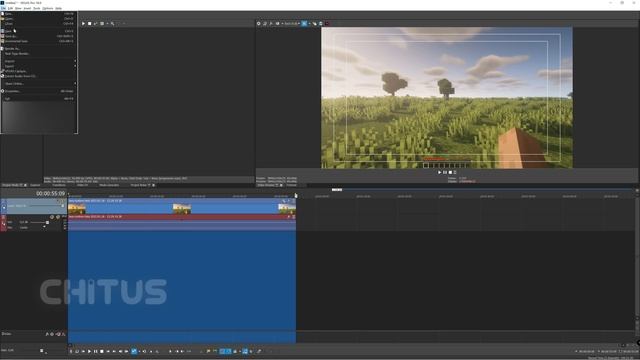
Task: Select Extract Audio from CD entry
Action: pyautogui.click(x=38, y=76)
